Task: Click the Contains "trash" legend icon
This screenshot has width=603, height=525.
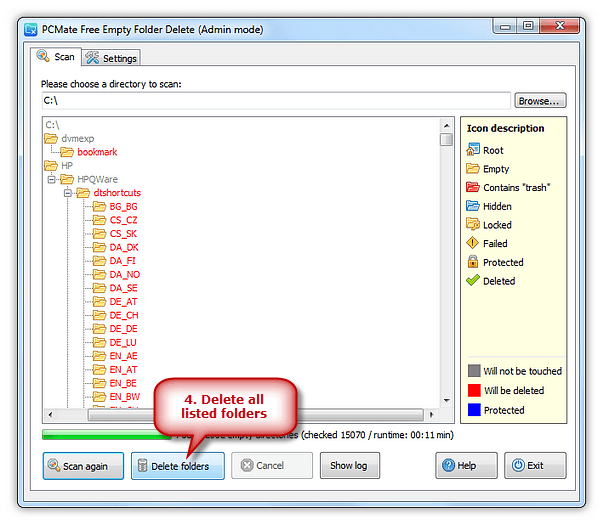Action: pos(473,187)
